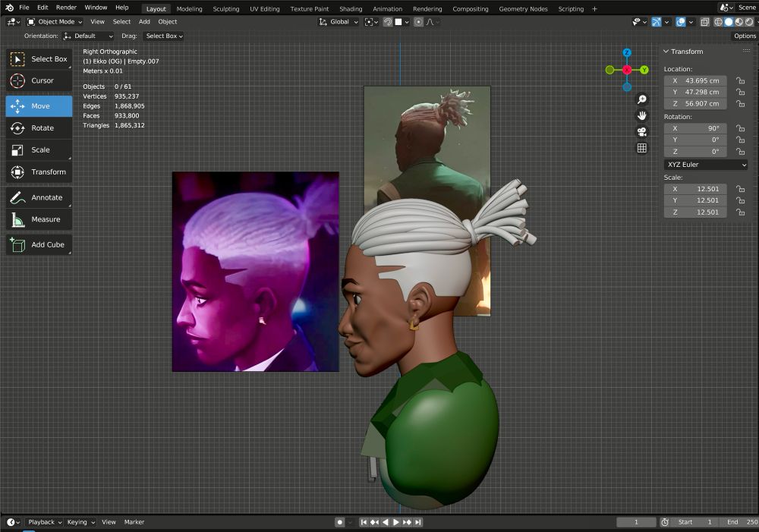Select the Annotate tool
Image resolution: width=759 pixels, height=532 pixels.
click(39, 197)
